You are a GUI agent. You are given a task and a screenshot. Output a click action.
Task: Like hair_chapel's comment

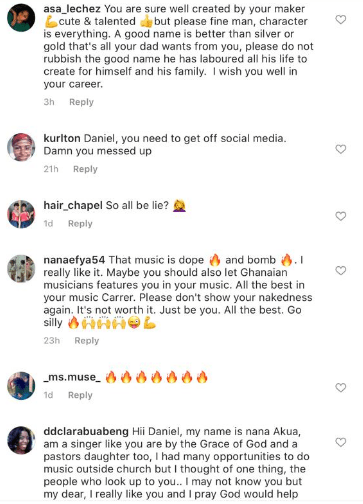(341, 216)
